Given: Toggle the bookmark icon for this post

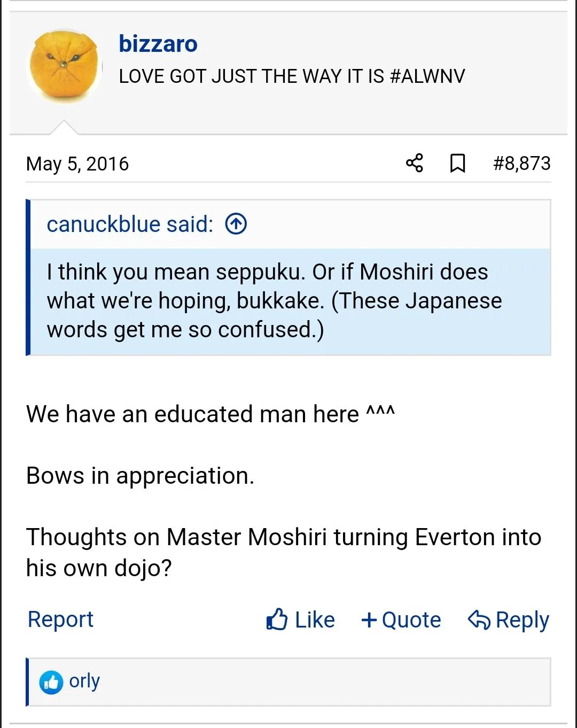Looking at the screenshot, I should [x=457, y=163].
